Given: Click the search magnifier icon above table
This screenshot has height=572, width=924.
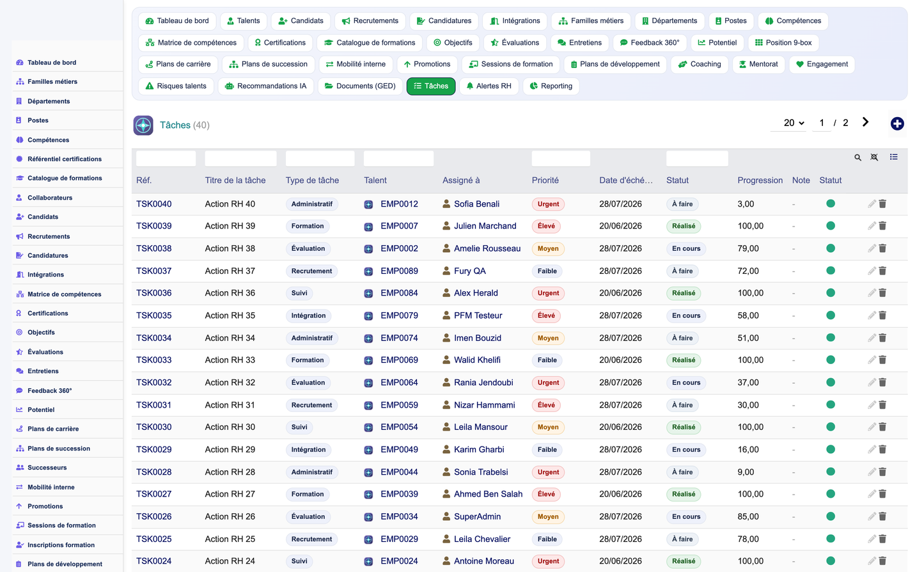Looking at the screenshot, I should click(857, 157).
